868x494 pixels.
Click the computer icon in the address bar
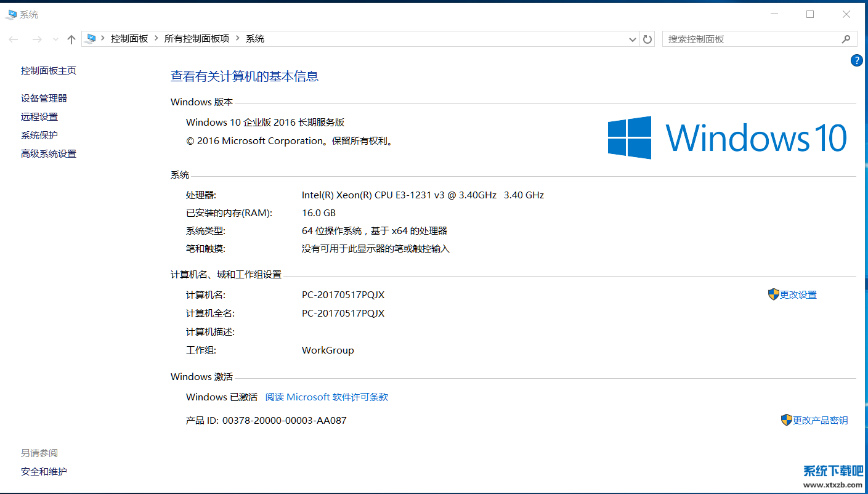pos(91,39)
